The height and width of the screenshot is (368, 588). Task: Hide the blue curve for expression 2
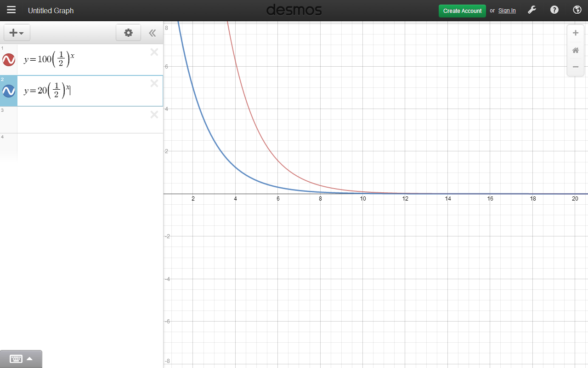[x=8, y=91]
